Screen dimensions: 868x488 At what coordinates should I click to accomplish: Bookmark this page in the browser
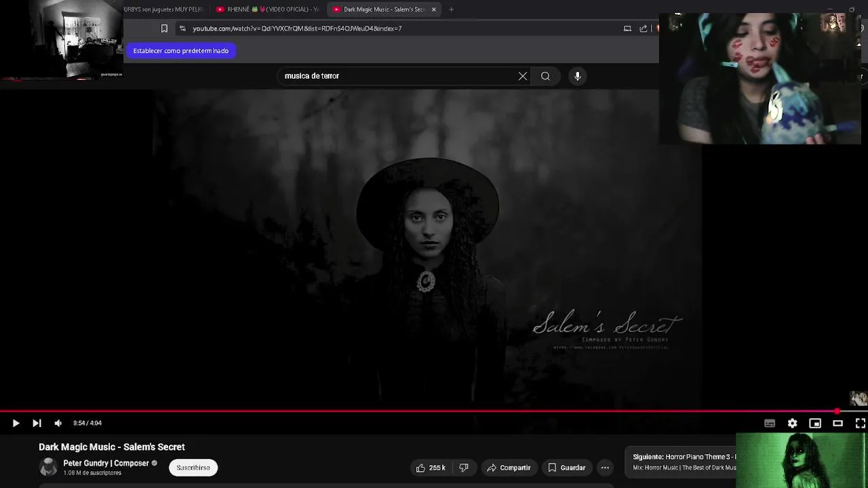pyautogui.click(x=164, y=28)
